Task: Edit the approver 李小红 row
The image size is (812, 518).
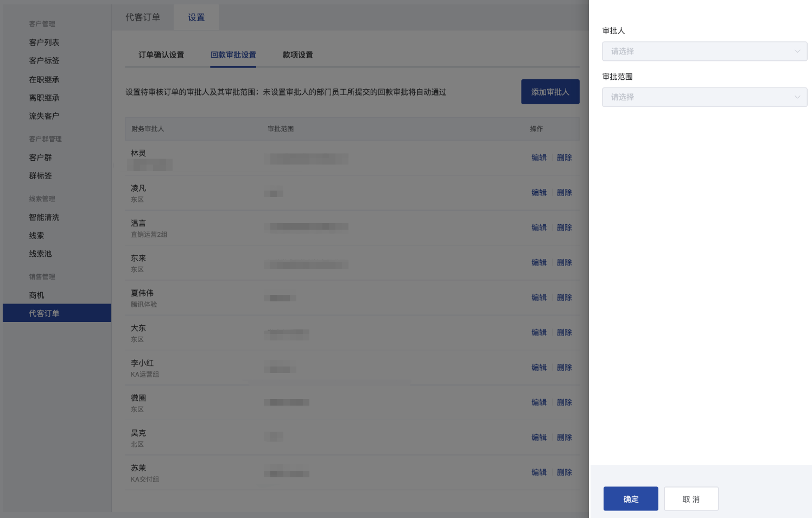Action: [539, 368]
